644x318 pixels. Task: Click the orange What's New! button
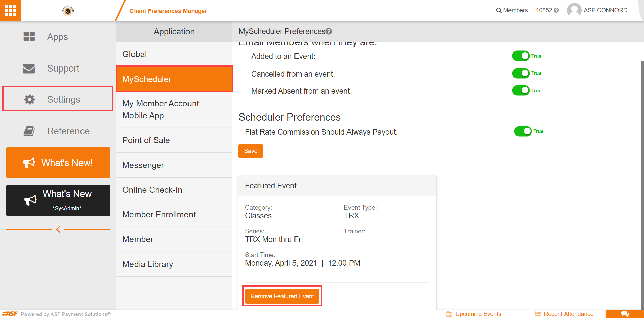[x=58, y=163]
